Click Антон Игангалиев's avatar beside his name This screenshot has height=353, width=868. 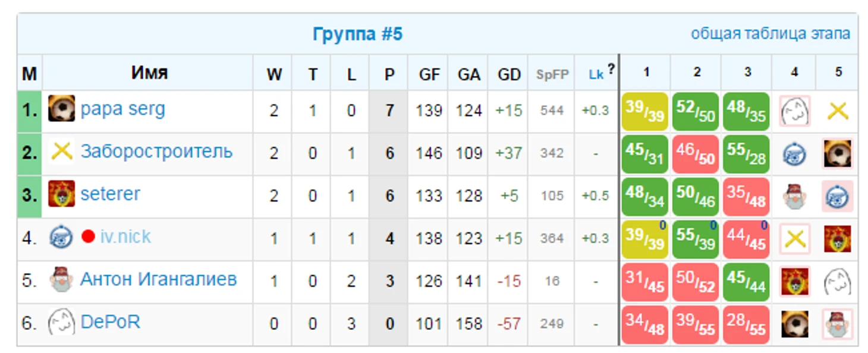[x=61, y=280]
